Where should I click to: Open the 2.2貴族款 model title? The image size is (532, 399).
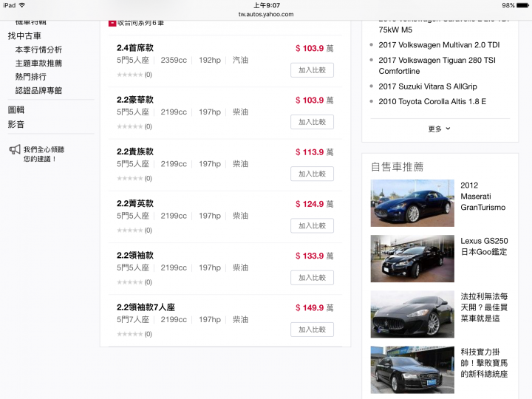[x=135, y=151]
